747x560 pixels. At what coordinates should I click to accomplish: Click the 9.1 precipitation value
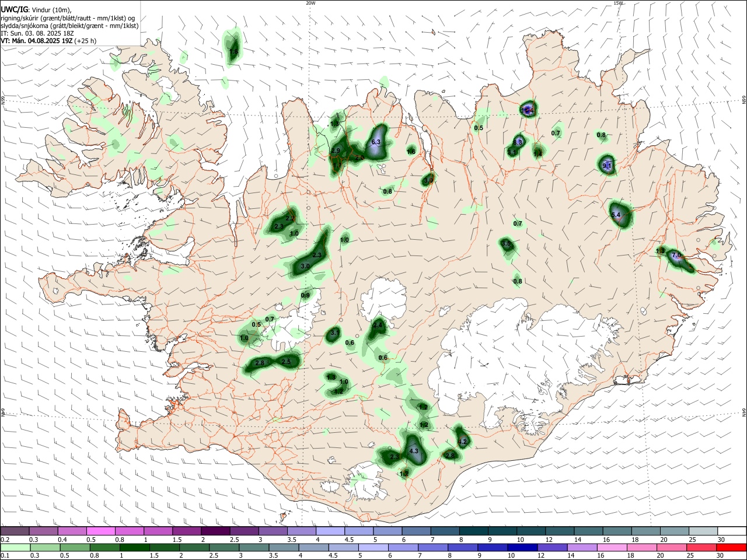[x=607, y=166]
